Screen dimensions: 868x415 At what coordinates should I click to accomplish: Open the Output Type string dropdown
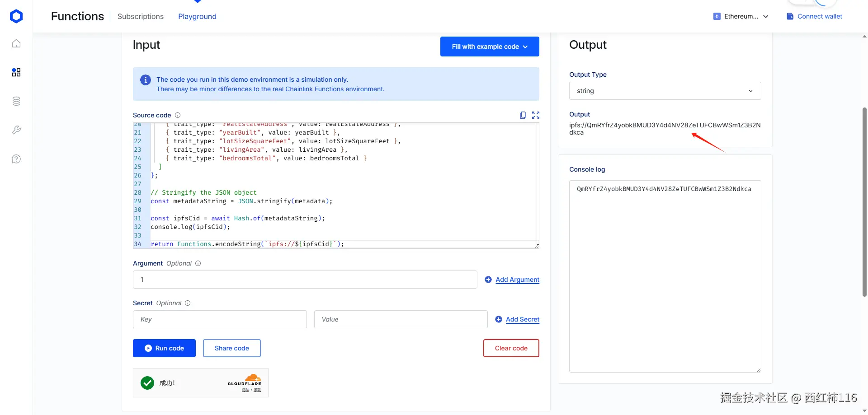[665, 91]
